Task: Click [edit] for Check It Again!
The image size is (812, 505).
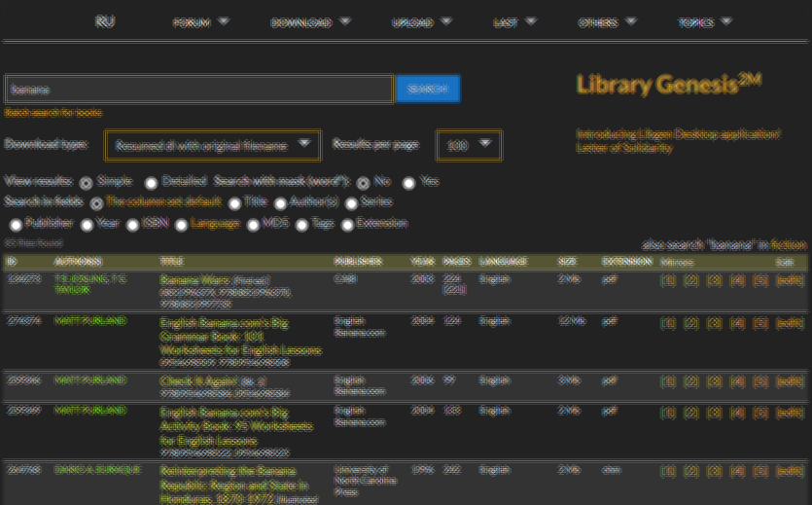Action: (790, 381)
